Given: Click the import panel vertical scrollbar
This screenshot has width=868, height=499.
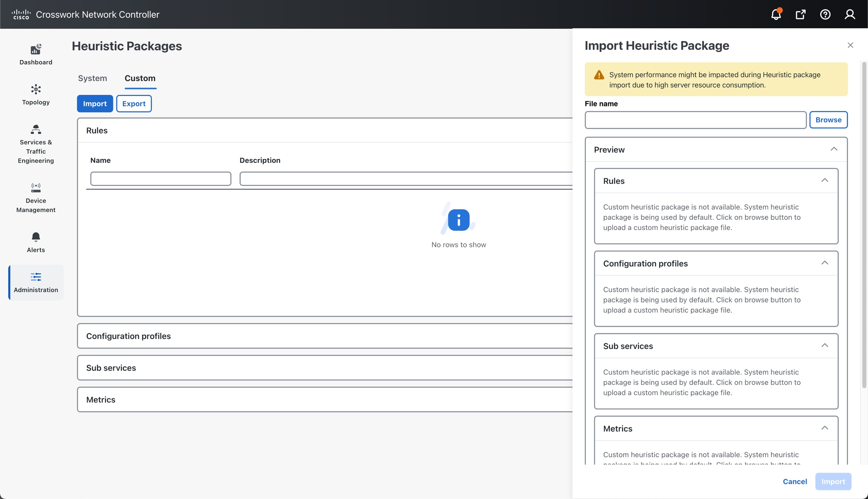Looking at the screenshot, I should coord(864,225).
